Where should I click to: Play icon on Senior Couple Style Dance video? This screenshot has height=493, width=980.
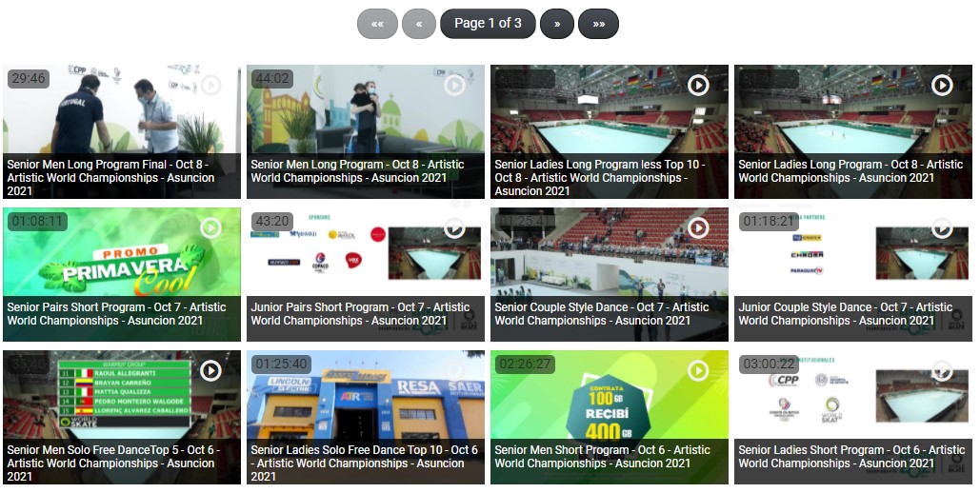click(698, 228)
